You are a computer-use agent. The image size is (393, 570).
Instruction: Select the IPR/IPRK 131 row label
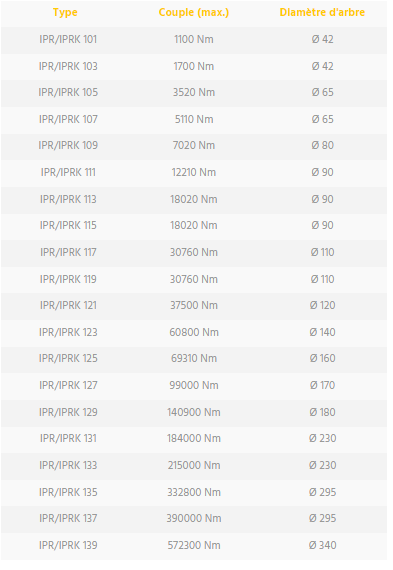68,439
